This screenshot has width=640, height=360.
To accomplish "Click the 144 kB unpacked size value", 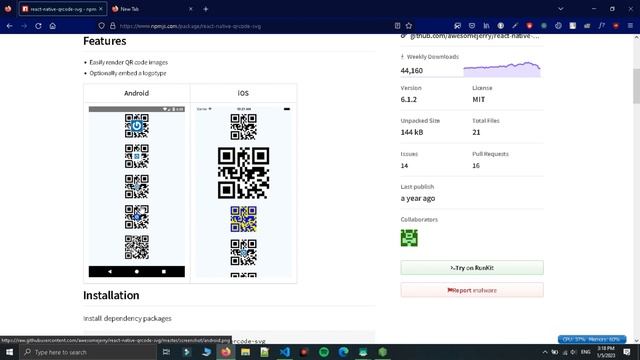I will click(412, 132).
